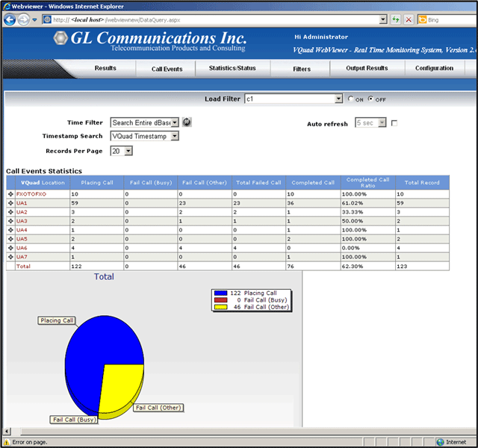Click the Fail Call (Busy) chart label
478x448 pixels.
coord(75,420)
